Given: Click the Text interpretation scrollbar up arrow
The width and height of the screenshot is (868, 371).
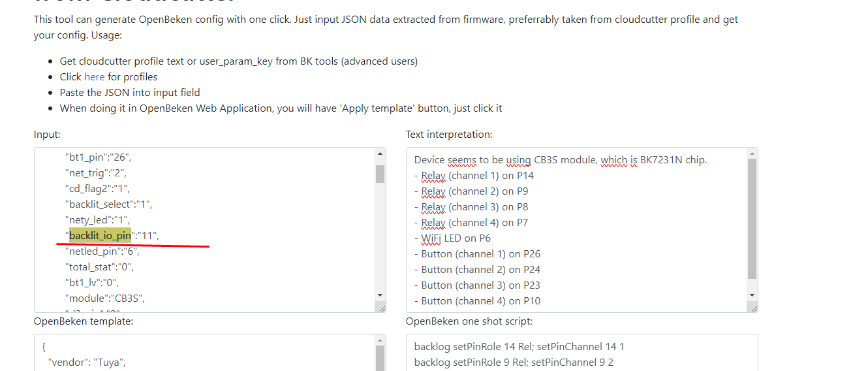Looking at the screenshot, I should tap(752, 154).
